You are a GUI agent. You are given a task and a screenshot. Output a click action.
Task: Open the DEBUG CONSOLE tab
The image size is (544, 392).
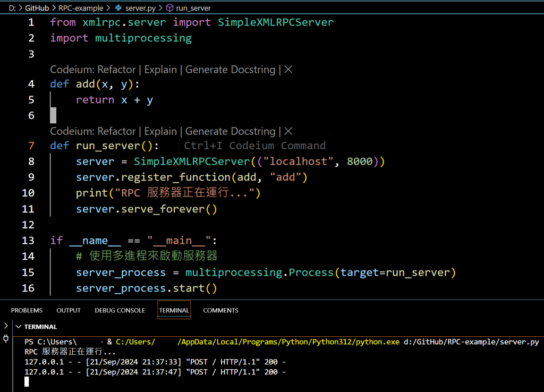120,310
